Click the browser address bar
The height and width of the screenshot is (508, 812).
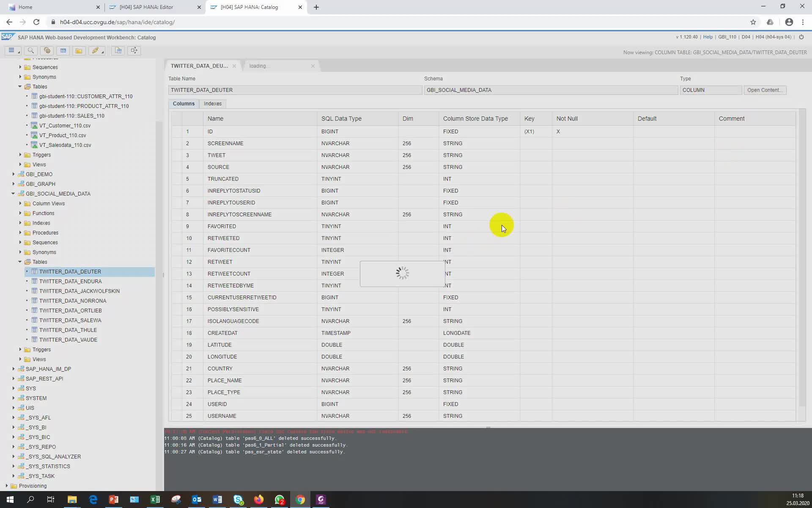[x=398, y=22]
